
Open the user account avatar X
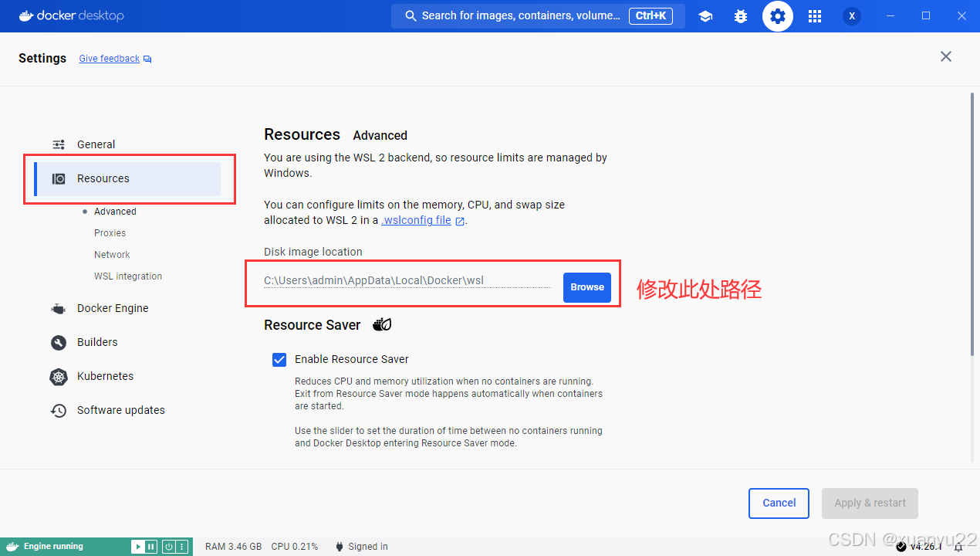[x=852, y=16]
